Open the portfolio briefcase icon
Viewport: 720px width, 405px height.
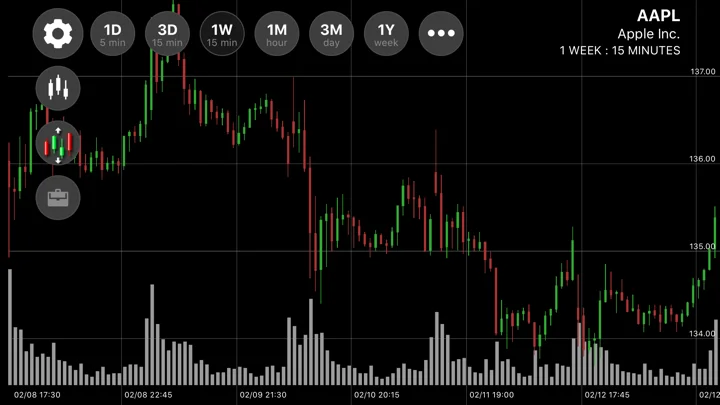pyautogui.click(x=58, y=197)
